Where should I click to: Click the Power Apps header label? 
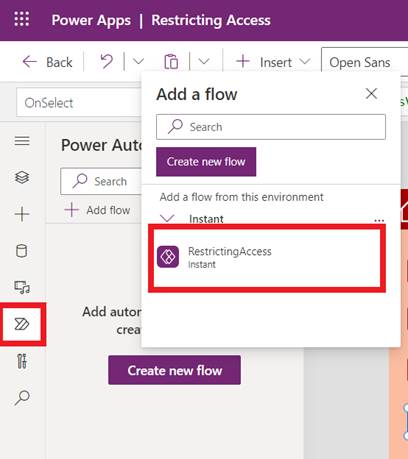coord(91,21)
